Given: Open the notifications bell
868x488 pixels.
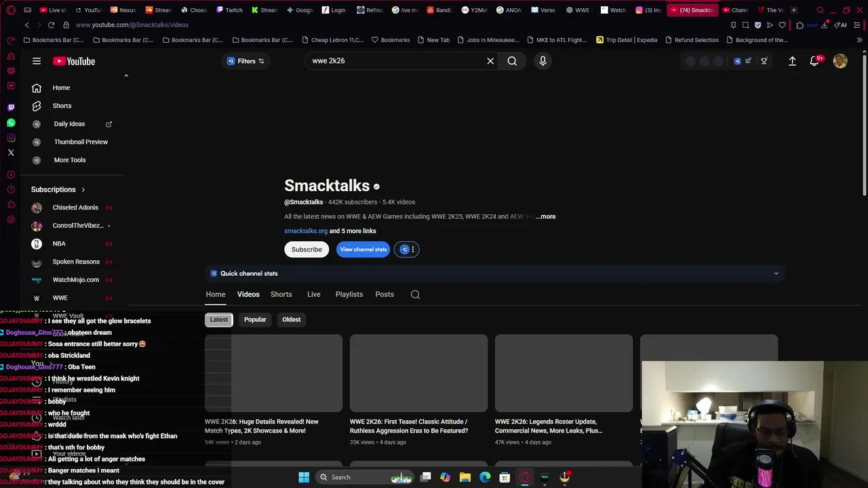Looking at the screenshot, I should 815,61.
